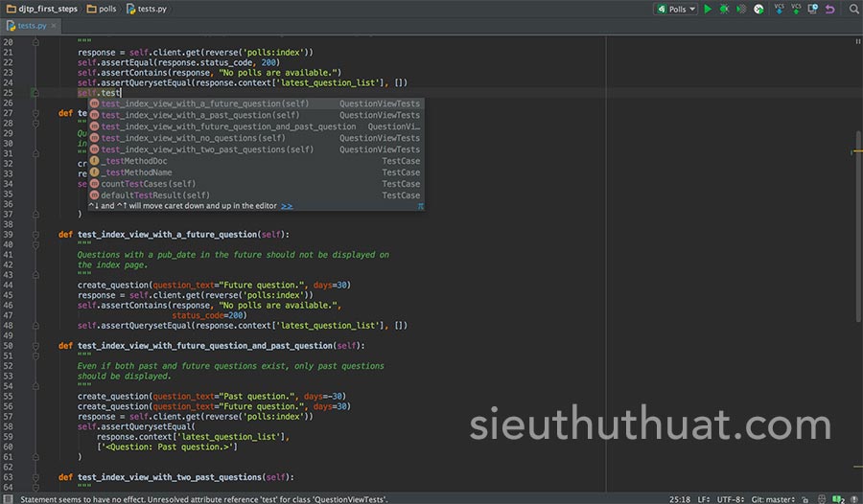
Task: Choose test_index_view_with_a_past_question completion
Action: tap(256, 115)
